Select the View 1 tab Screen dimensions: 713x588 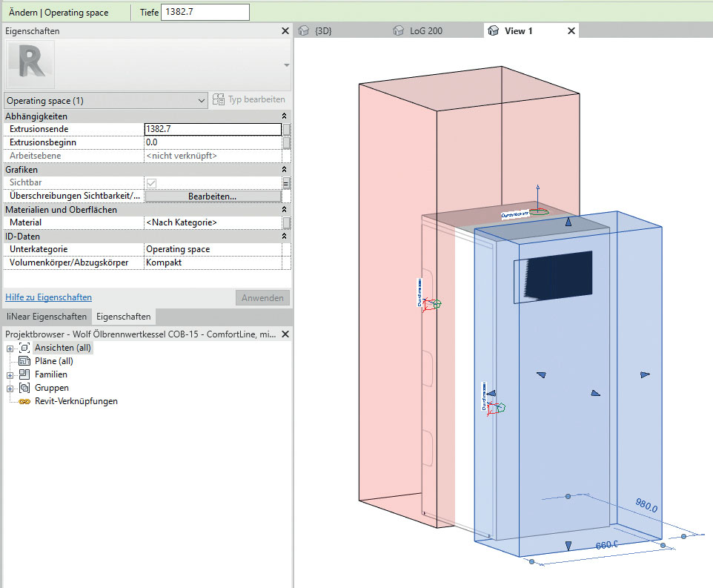click(x=518, y=31)
